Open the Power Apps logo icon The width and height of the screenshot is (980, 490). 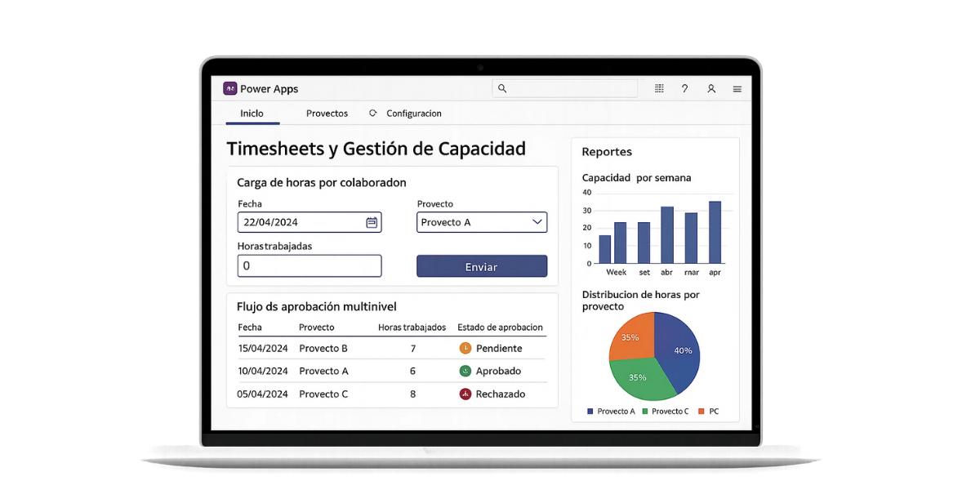(231, 87)
